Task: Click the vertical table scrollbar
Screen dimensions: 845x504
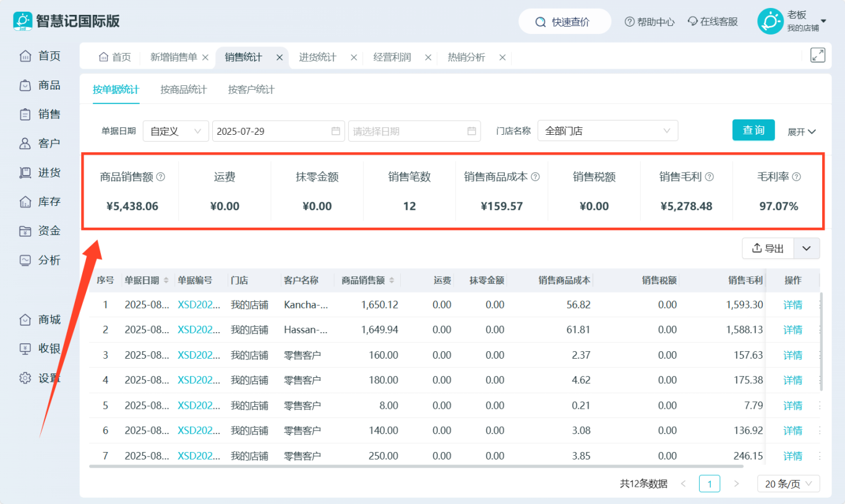Action: pyautogui.click(x=822, y=341)
